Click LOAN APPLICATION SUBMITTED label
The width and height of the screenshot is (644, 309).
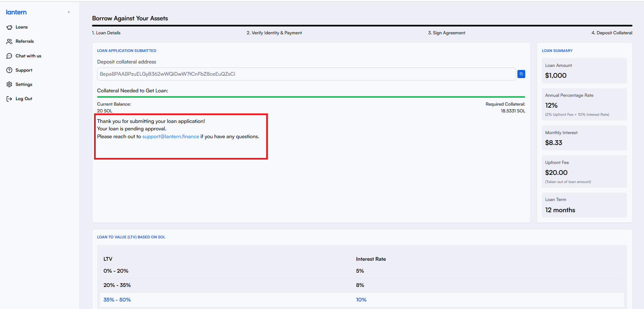[x=127, y=51]
